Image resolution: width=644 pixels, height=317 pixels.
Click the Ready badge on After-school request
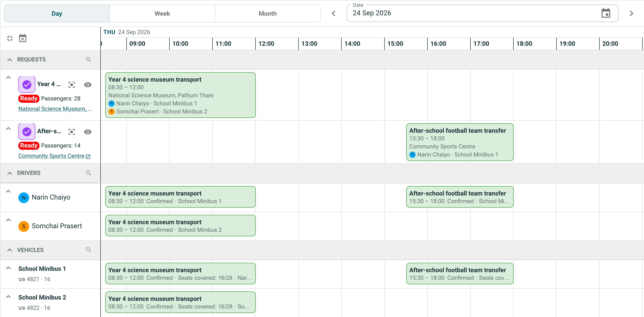pos(29,146)
